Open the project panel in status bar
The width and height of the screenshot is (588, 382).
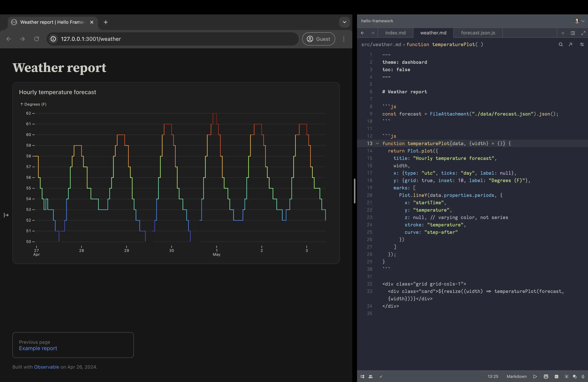pos(362,377)
